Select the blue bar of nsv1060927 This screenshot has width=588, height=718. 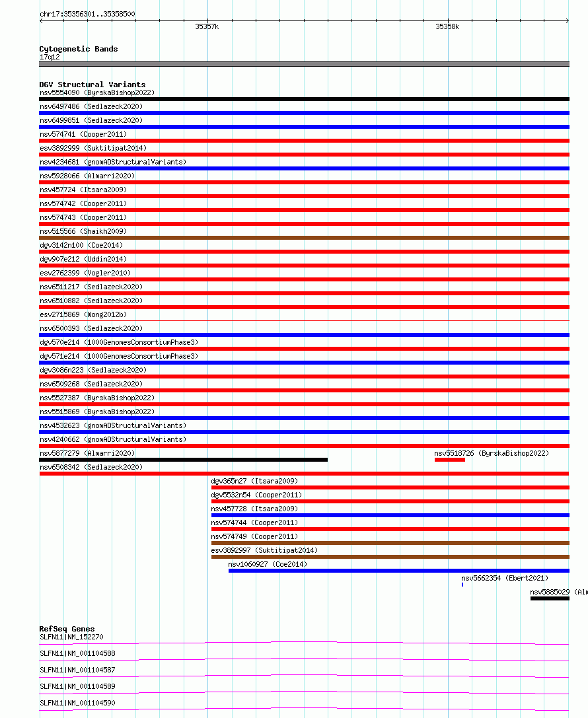click(x=399, y=571)
